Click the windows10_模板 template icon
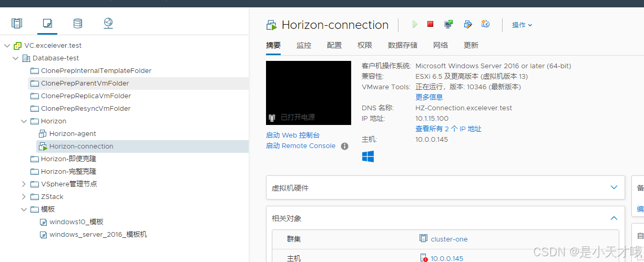This screenshot has width=644, height=262. point(43,222)
